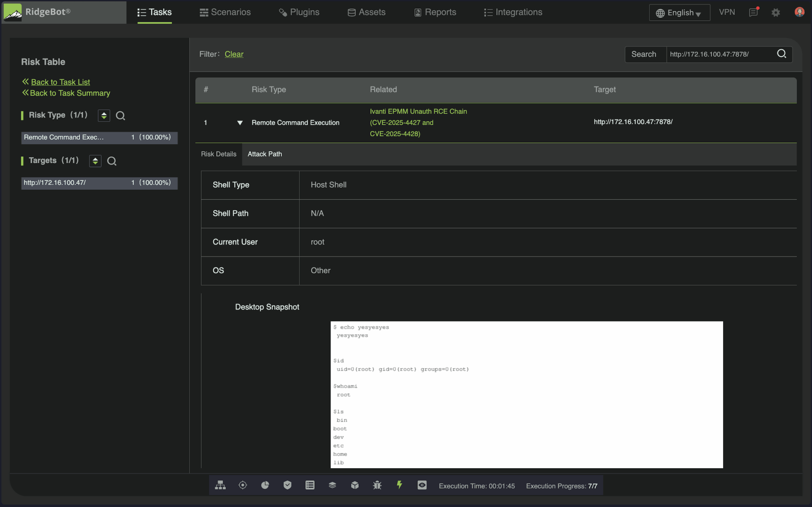
Task: Select the green lightning exploit icon
Action: coord(400,485)
